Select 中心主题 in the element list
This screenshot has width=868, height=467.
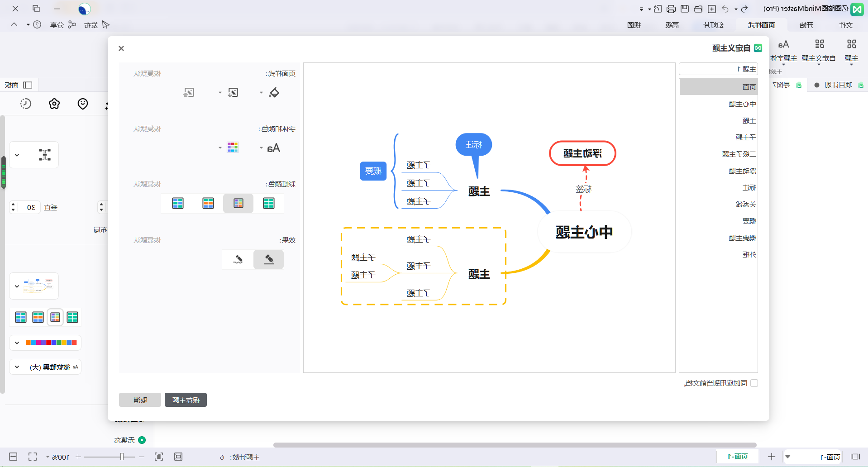[718, 104]
